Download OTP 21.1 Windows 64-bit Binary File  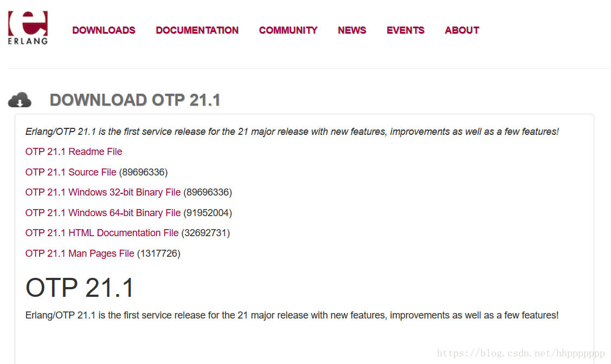tap(103, 213)
